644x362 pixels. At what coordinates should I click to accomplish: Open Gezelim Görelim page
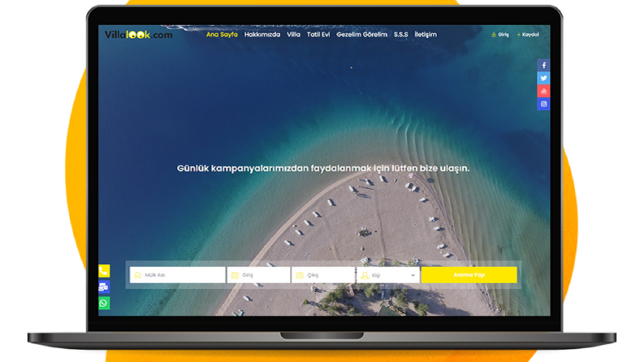pos(362,34)
